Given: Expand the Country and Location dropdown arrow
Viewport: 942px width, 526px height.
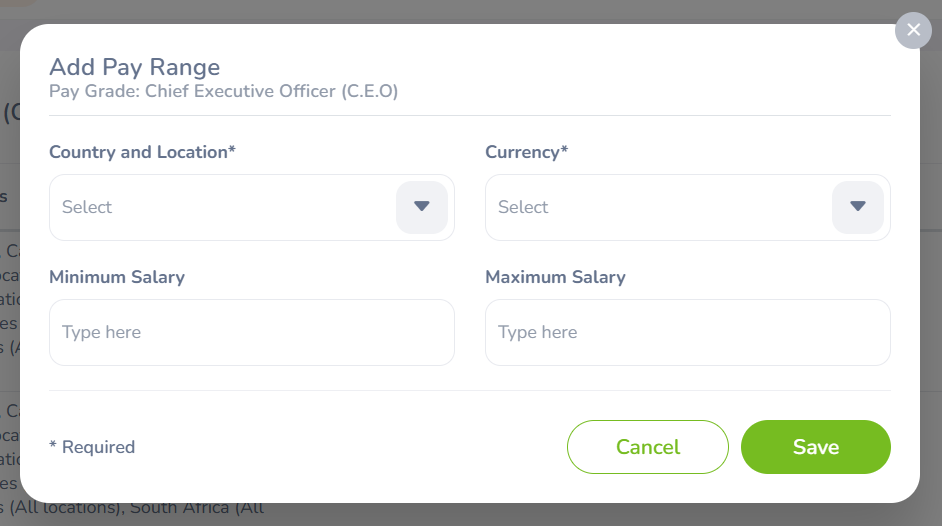Looking at the screenshot, I should pyautogui.click(x=422, y=207).
